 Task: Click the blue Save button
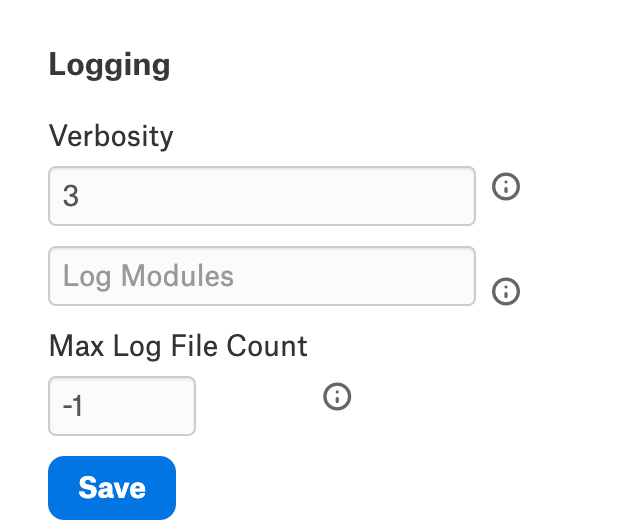(x=112, y=488)
